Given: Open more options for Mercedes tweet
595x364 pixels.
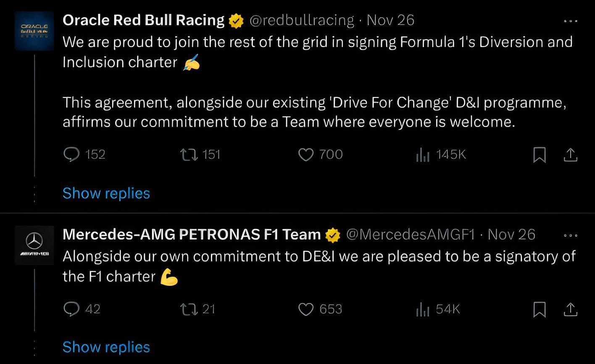Looking at the screenshot, I should click(x=570, y=235).
